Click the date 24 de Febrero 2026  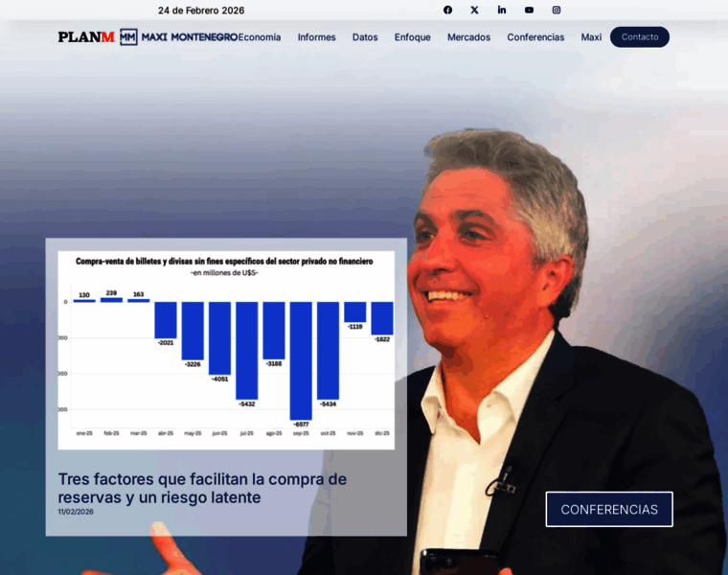point(201,11)
